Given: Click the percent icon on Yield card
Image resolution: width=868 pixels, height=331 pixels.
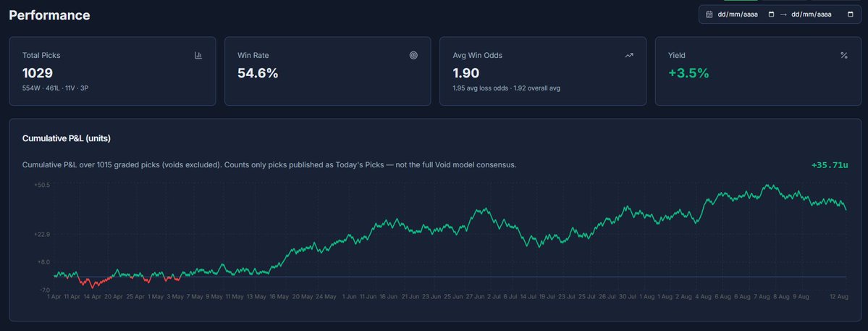Looking at the screenshot, I should 843,55.
